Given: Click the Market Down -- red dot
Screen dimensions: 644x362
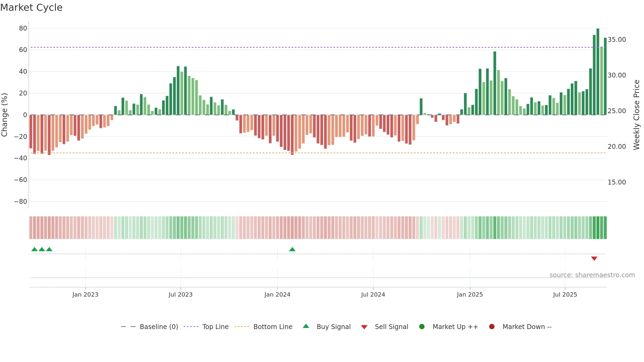Looking at the screenshot, I should pos(492,327).
